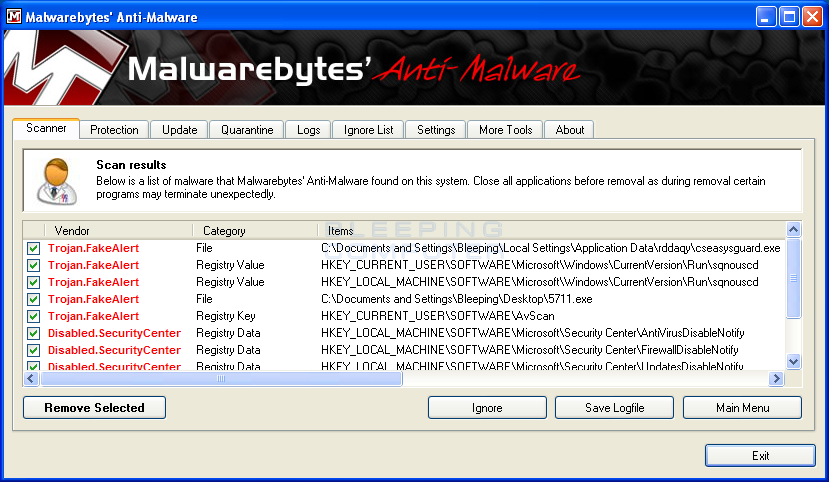Viewport: 829px width, 482px height.
Task: Click the scan results doctor icon
Action: tap(53, 179)
